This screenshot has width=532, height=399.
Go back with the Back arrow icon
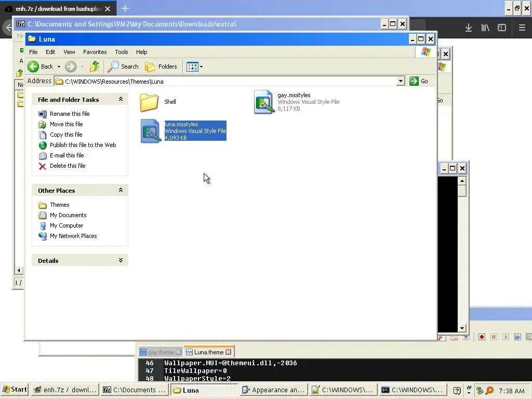(33, 66)
